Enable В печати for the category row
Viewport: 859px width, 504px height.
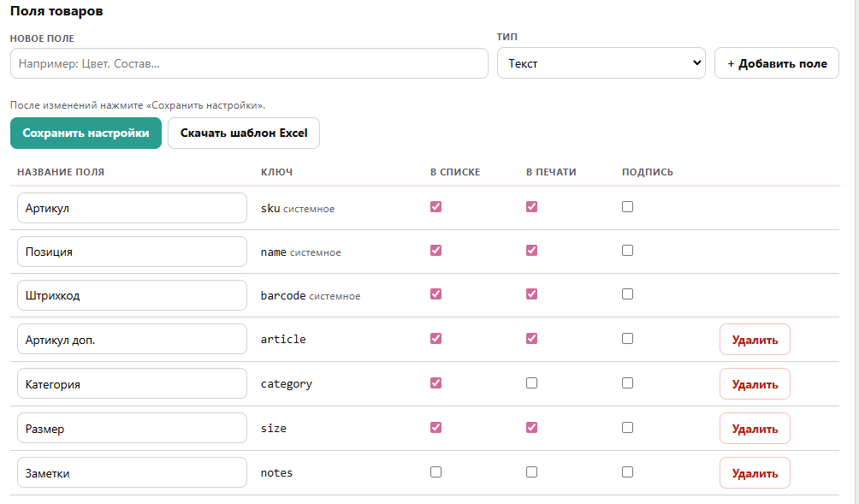(532, 383)
